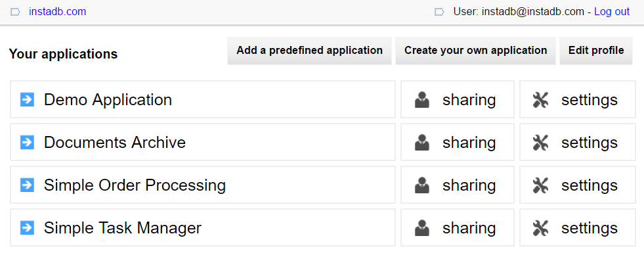Screen dimensions: 644x261
Task: Follow the instadb.com link in header
Action: (x=58, y=12)
